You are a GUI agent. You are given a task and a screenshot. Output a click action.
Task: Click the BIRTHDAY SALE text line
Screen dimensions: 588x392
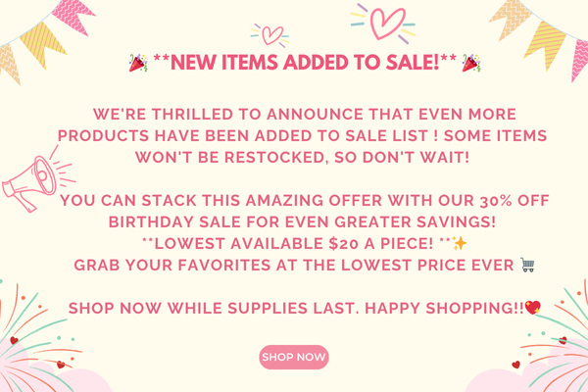pos(302,221)
